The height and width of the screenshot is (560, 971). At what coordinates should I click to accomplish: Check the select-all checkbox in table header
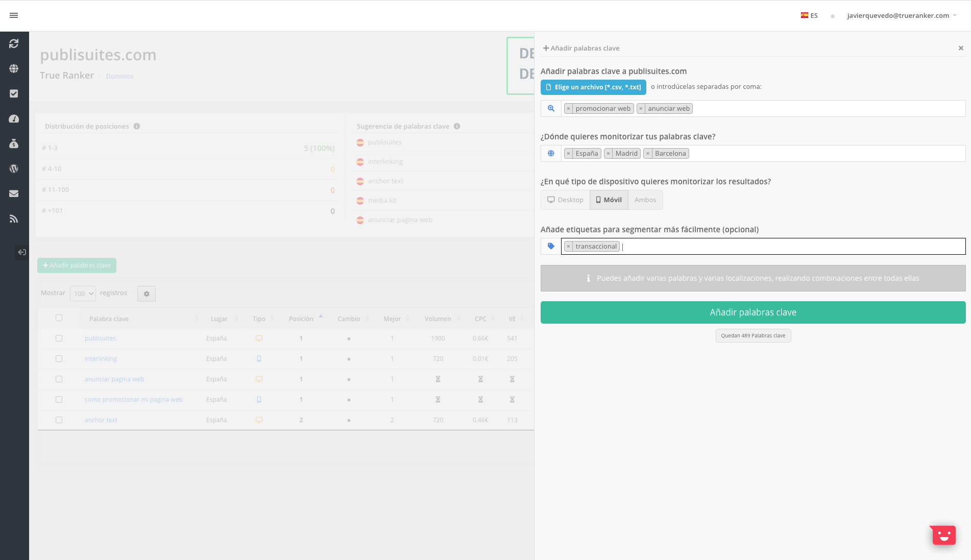59,318
